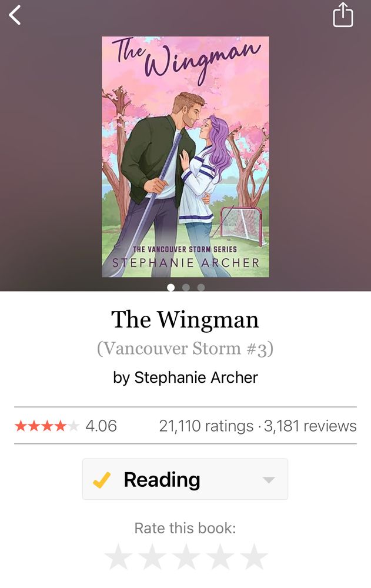Go to first cover image dot

click(171, 288)
